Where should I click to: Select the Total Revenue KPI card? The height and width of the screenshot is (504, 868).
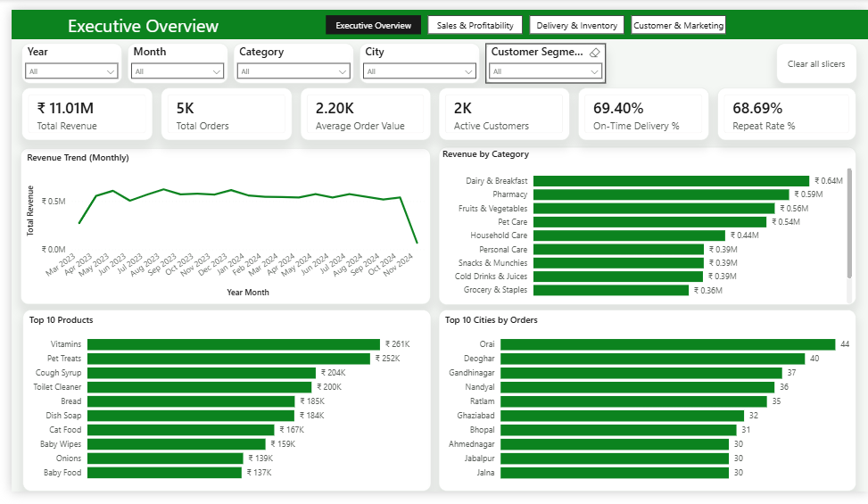pyautogui.click(x=87, y=114)
